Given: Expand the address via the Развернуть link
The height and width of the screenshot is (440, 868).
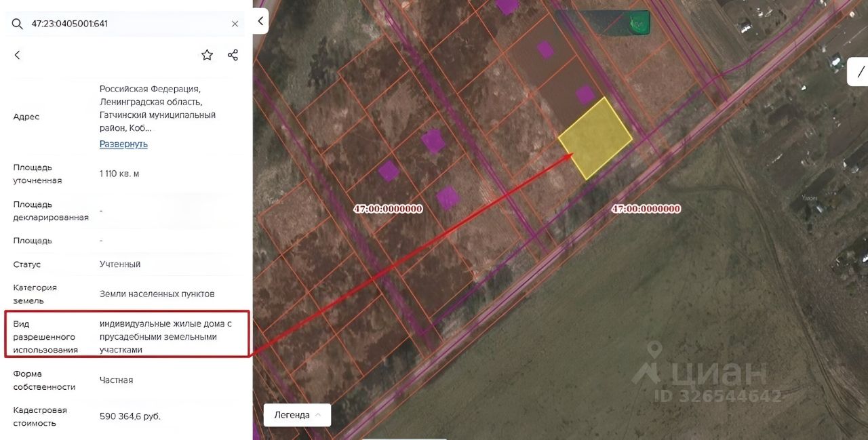Looking at the screenshot, I should [x=123, y=144].
